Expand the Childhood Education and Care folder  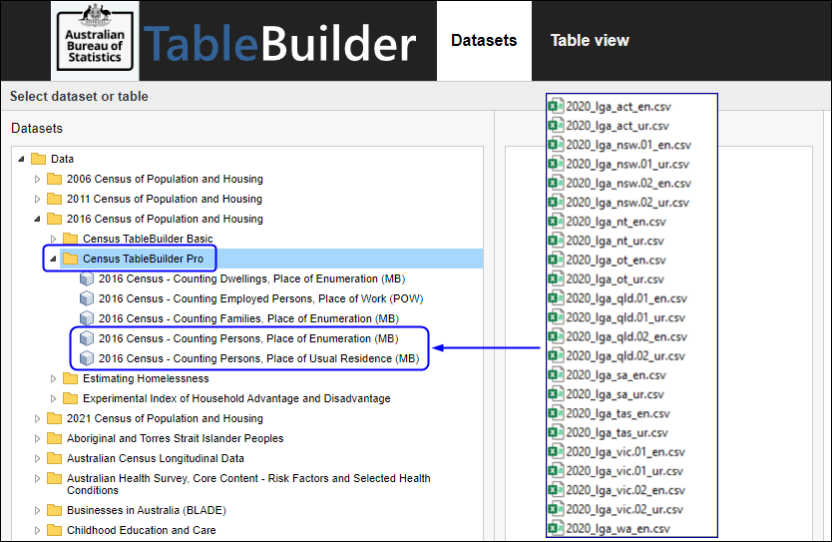pos(37,530)
